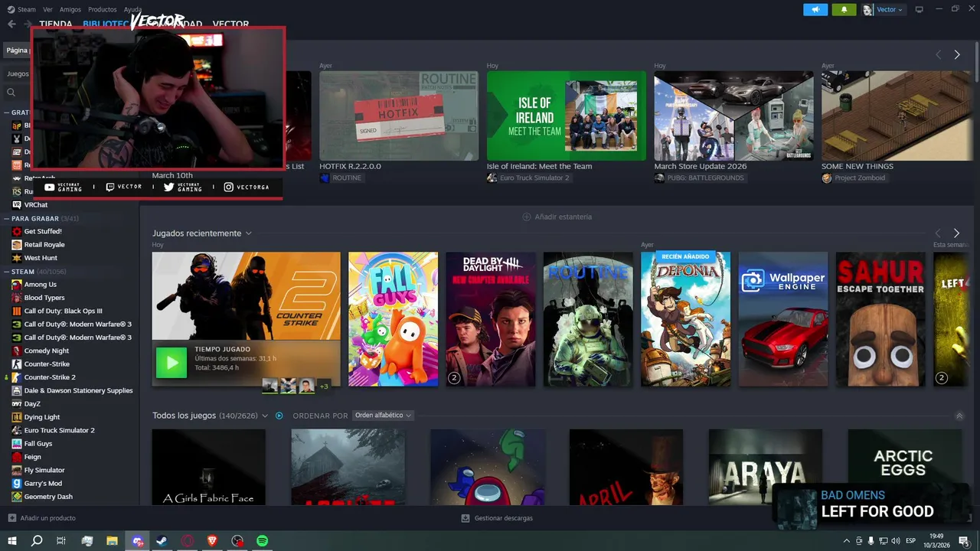Select Among Us in the library list
The height and width of the screenshot is (551, 980).
[40, 285]
